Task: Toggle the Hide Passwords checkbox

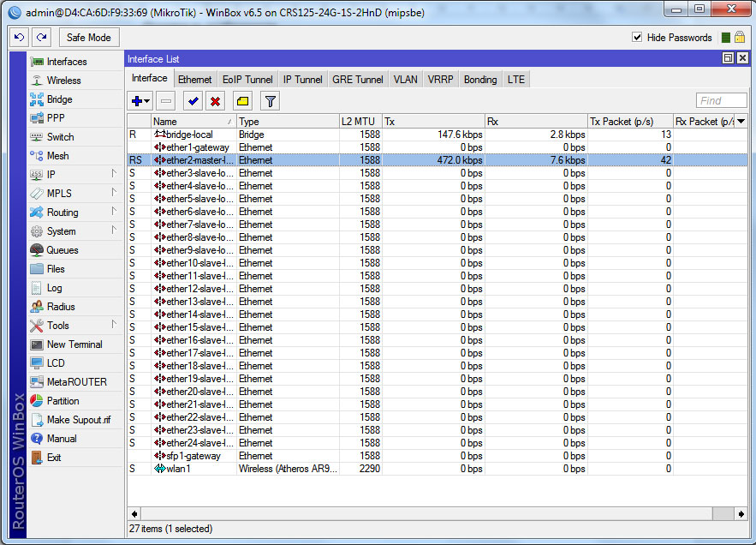Action: pyautogui.click(x=638, y=37)
